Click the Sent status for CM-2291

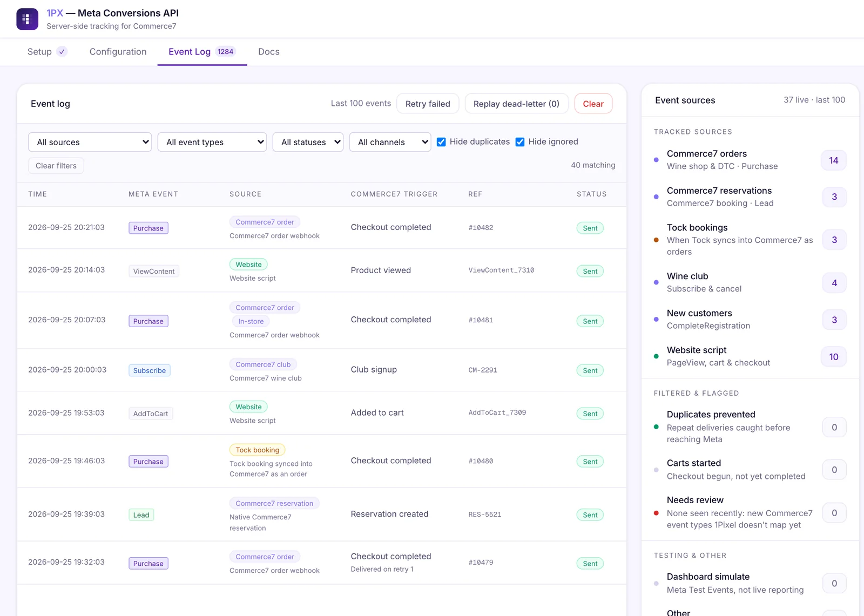[x=590, y=370]
